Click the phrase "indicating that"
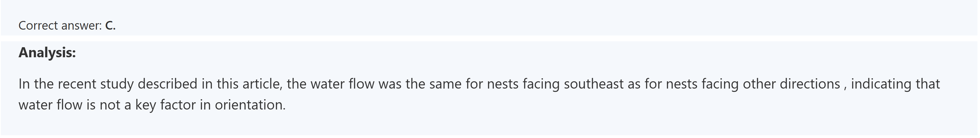This screenshot has width=980, height=138. 895,84
